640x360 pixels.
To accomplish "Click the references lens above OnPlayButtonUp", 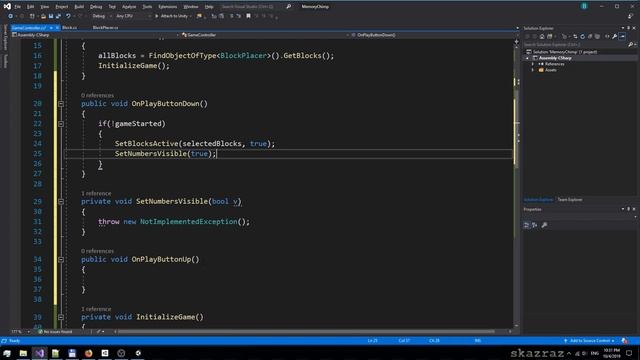I will [97, 251].
